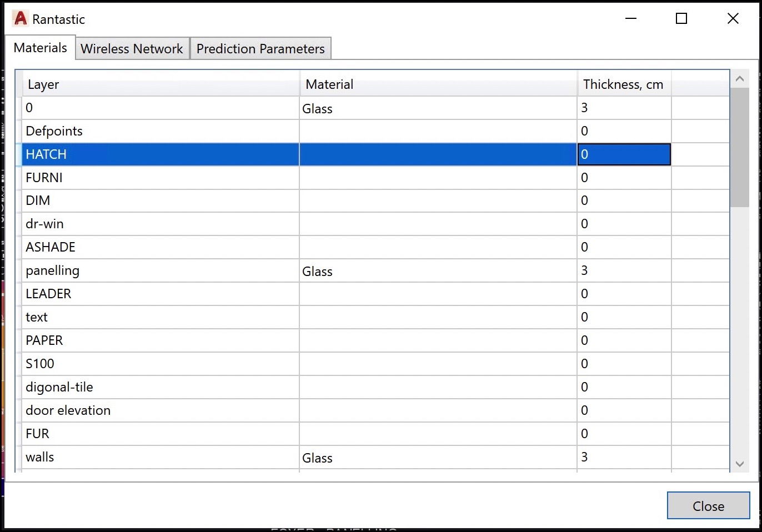This screenshot has width=762, height=532.
Task: Click scrollbar down arrow in layer table
Action: [x=739, y=464]
